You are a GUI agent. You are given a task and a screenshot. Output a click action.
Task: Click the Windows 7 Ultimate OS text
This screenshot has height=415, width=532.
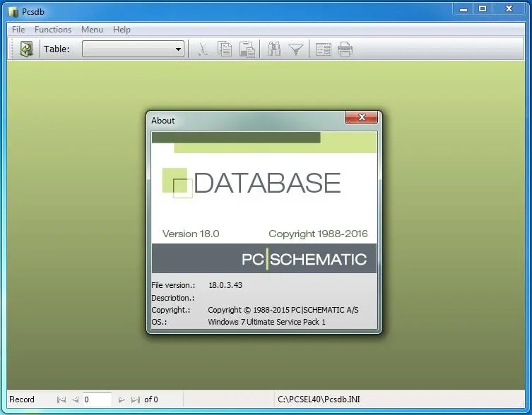[266, 322]
